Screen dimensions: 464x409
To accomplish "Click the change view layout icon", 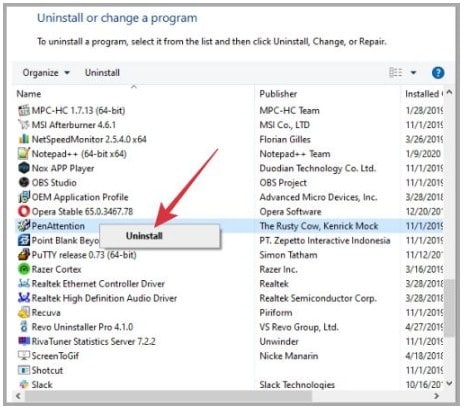I will coord(396,72).
